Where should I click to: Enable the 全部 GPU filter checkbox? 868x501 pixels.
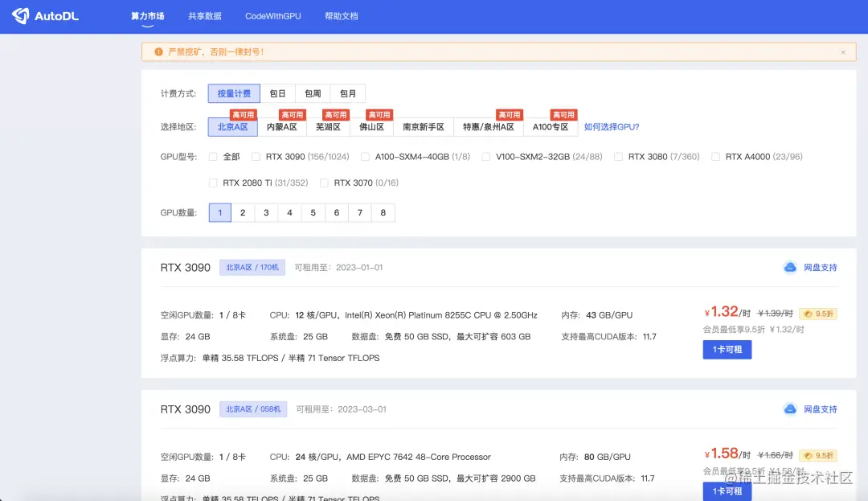point(212,157)
